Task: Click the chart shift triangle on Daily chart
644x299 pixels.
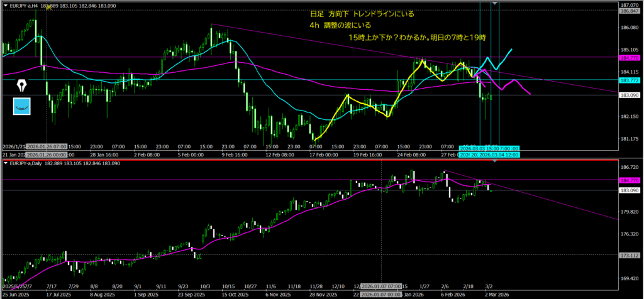Action: pos(495,162)
